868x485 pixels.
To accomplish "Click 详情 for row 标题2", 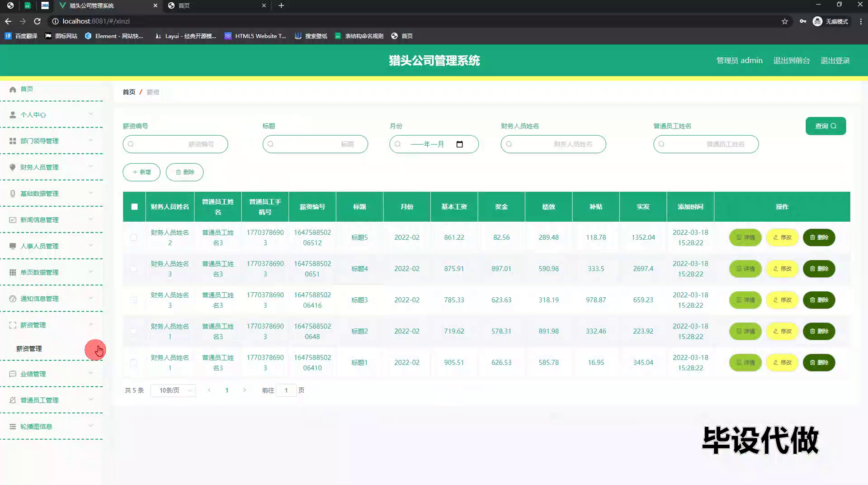I will [x=745, y=331].
